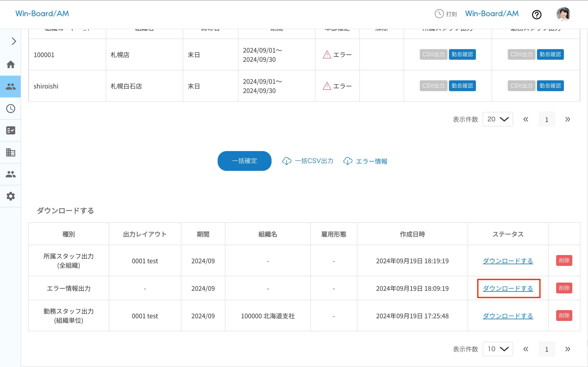Screen dimensions: 588x367
Task: Open the organization building icon in sidebar
Action: pos(11,152)
